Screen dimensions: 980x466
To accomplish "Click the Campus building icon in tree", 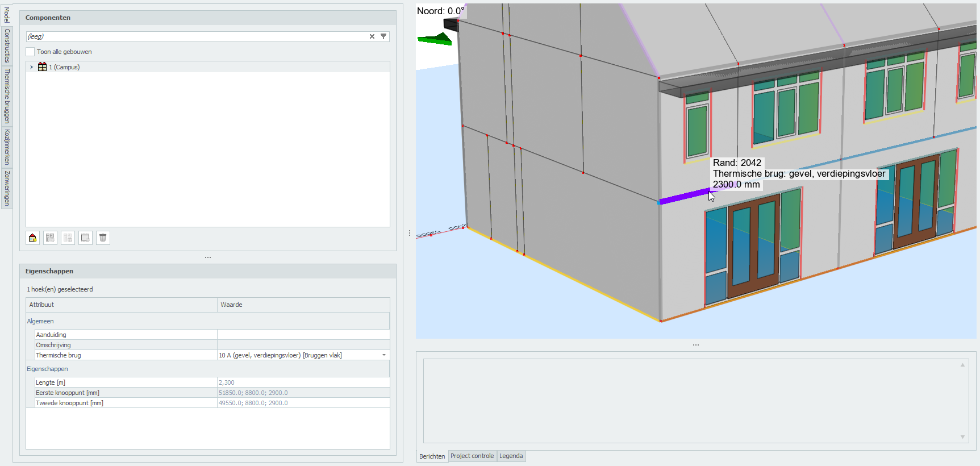I will pyautogui.click(x=42, y=67).
